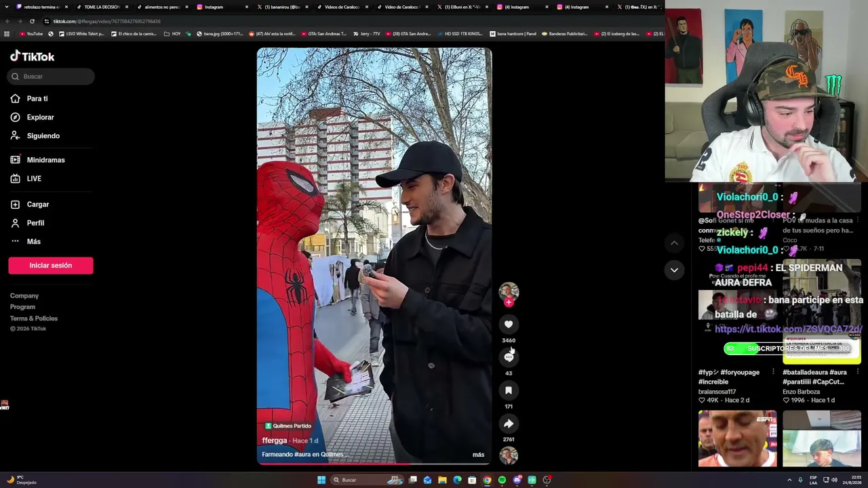Screen dimensions: 868x488
Task: Reload the page with the refresh icon
Action: tap(32, 21)
